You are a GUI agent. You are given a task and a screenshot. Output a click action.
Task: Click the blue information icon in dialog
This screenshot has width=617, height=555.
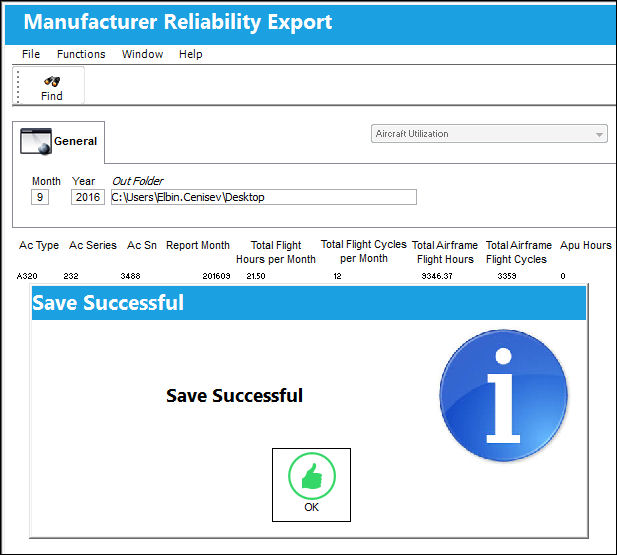[x=503, y=396]
